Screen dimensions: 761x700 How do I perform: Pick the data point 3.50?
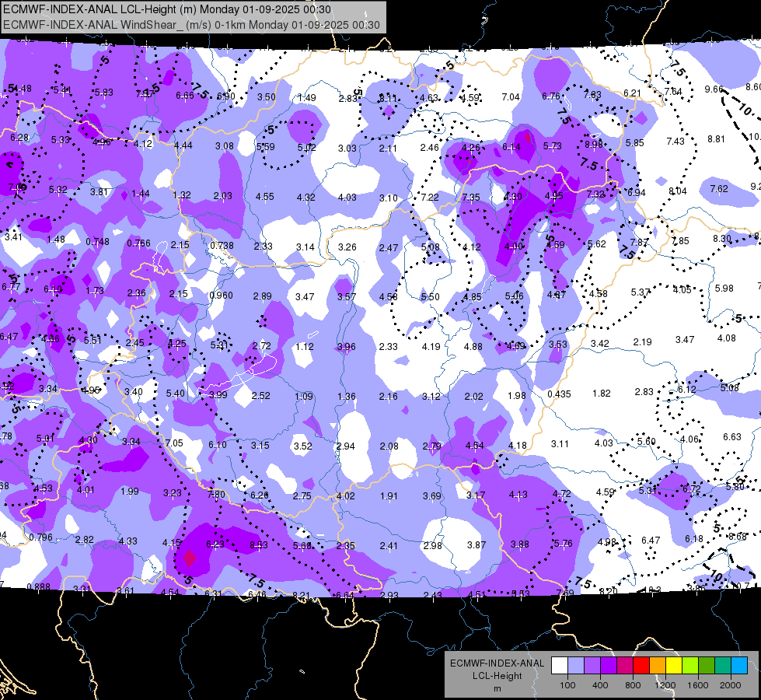click(267, 96)
